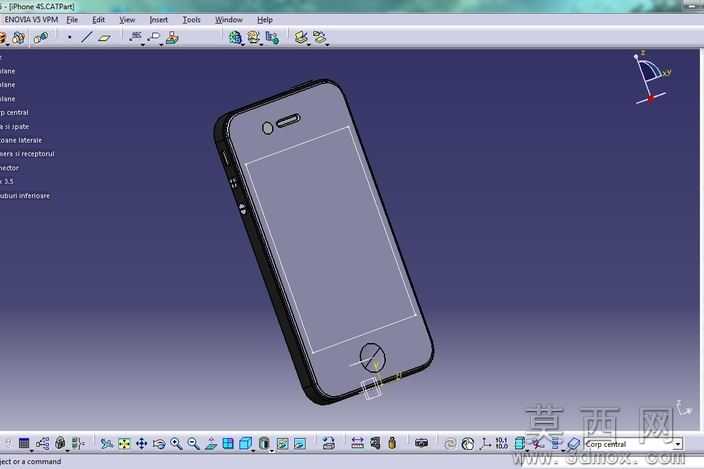Click the Fly Mode icon
704x469 pixels.
107,444
